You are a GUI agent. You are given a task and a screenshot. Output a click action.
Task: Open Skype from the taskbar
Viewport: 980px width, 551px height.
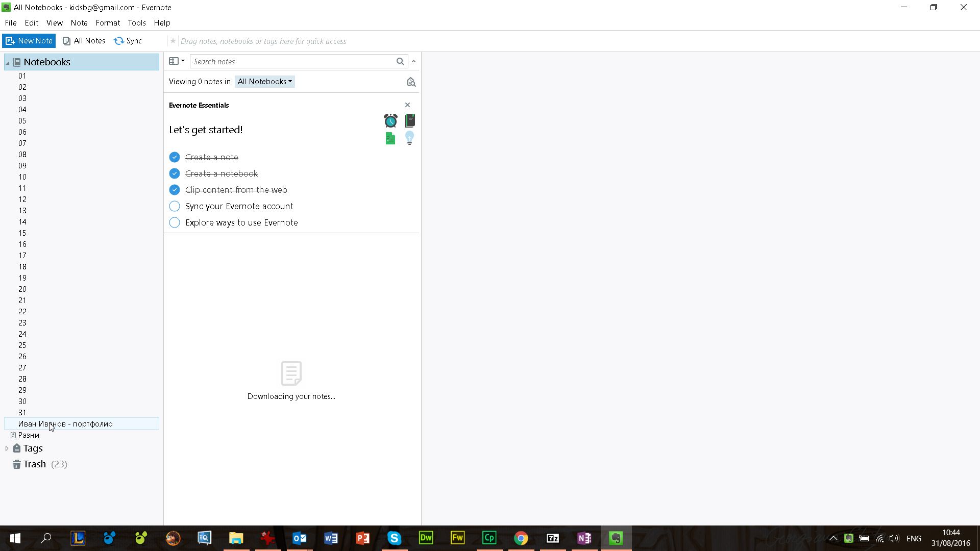tap(394, 538)
